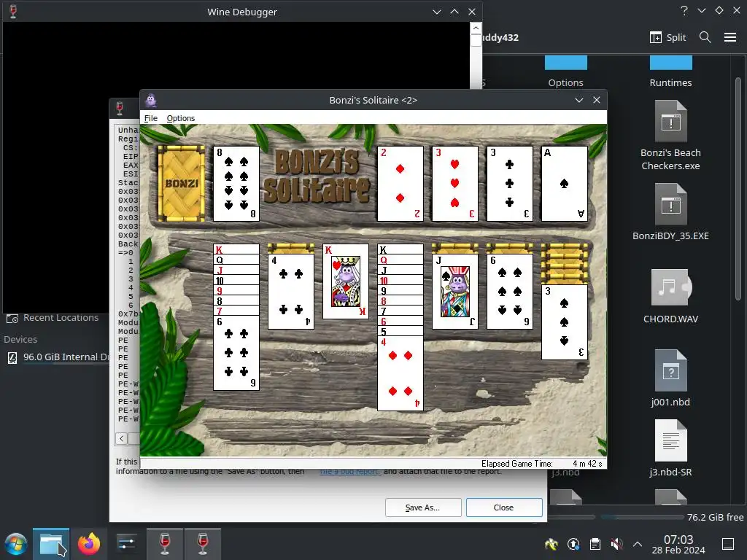Viewport: 747px width, 560px height.
Task: Click banana tray icon
Action: tap(551, 544)
